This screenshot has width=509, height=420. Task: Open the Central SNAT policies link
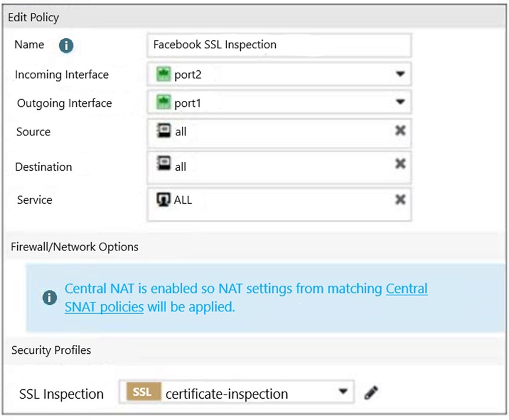(x=246, y=298)
